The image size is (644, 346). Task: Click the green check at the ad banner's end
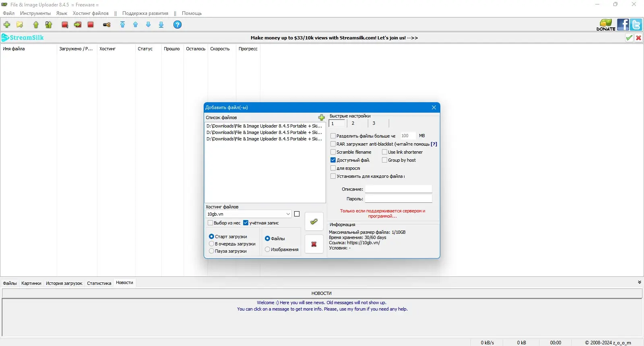click(x=629, y=38)
